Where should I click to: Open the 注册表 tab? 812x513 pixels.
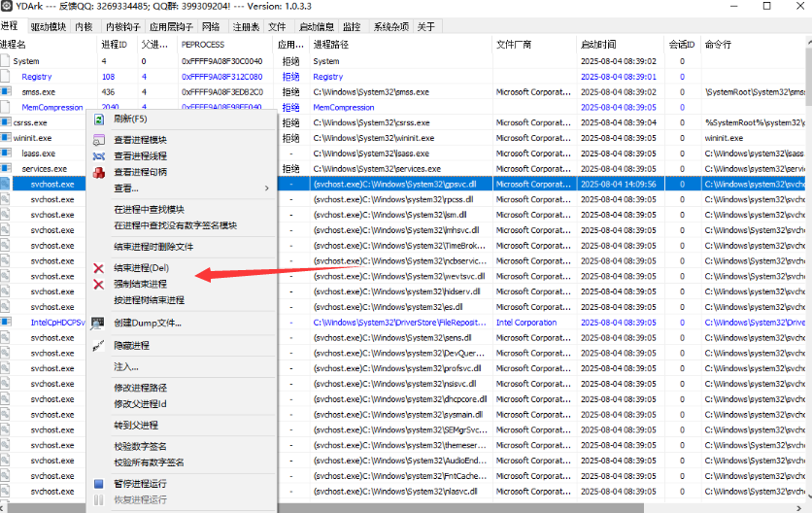tap(246, 26)
